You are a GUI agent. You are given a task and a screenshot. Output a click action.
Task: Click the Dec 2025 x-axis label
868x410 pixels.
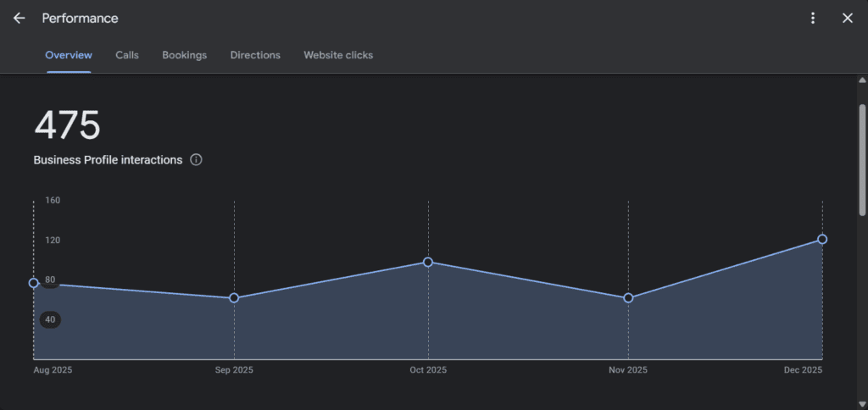pos(802,370)
